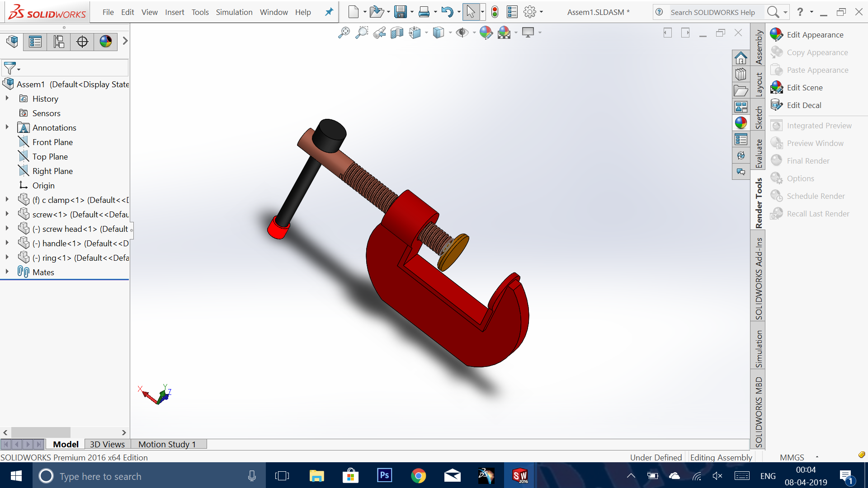The width and height of the screenshot is (868, 488).
Task: Click the Section View icon
Action: tap(396, 33)
